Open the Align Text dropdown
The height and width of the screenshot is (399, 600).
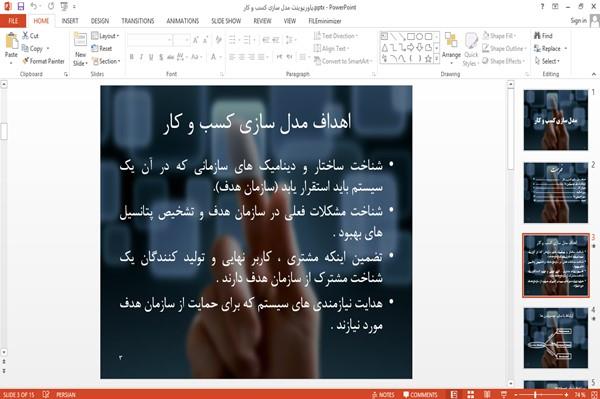click(331, 49)
